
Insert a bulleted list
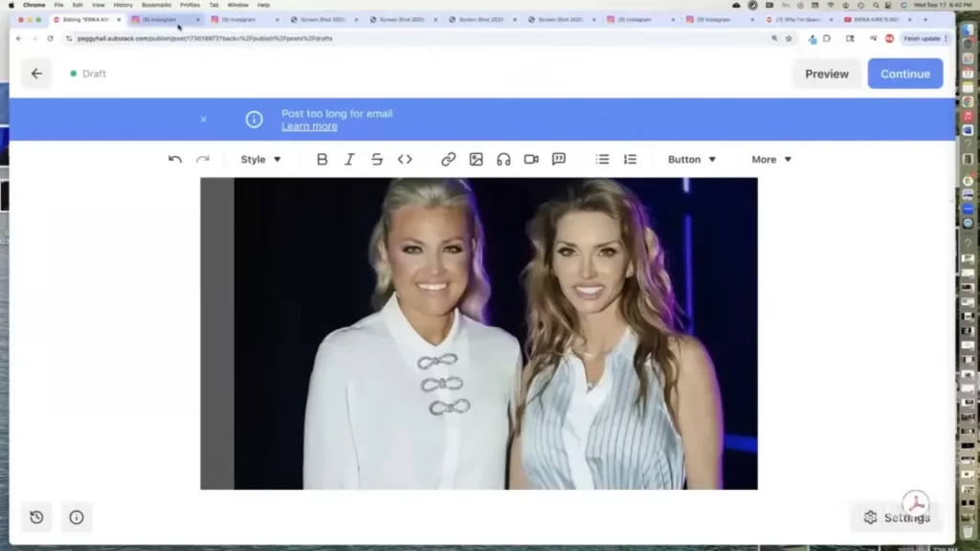coord(602,160)
